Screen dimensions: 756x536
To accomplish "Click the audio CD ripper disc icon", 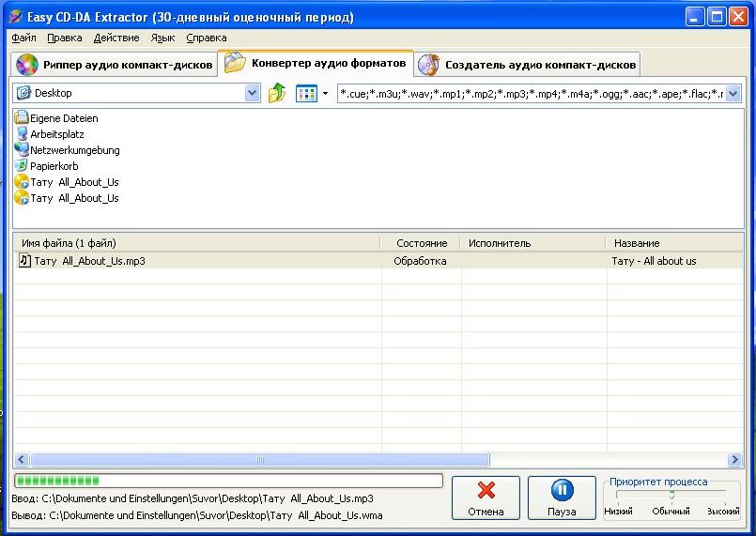I will coord(26,65).
